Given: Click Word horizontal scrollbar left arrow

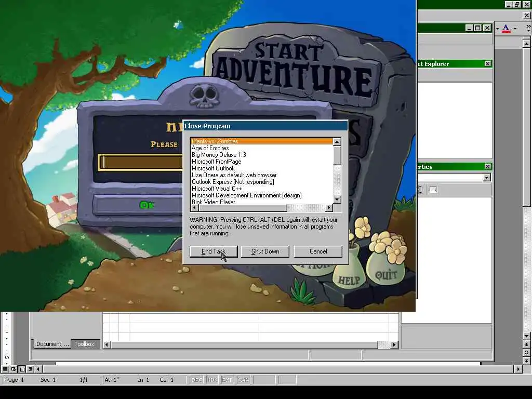Looking at the screenshot, I should tap(38, 369).
